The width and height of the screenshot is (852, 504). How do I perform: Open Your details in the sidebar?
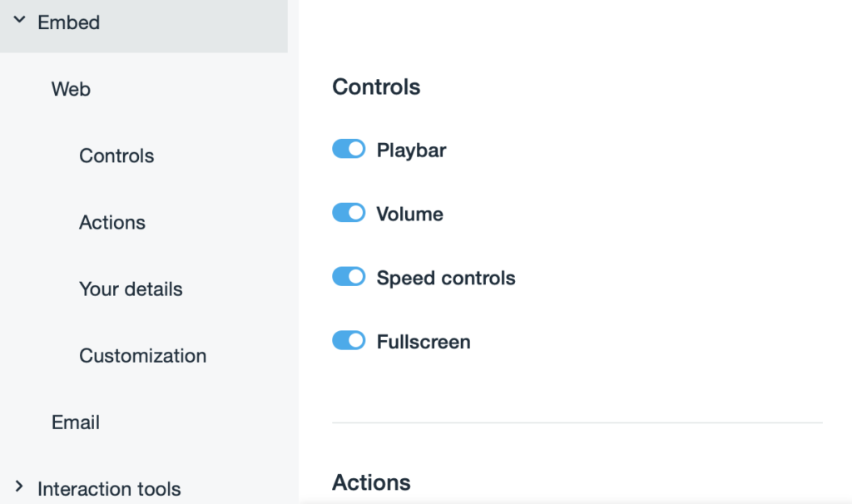[x=131, y=289]
